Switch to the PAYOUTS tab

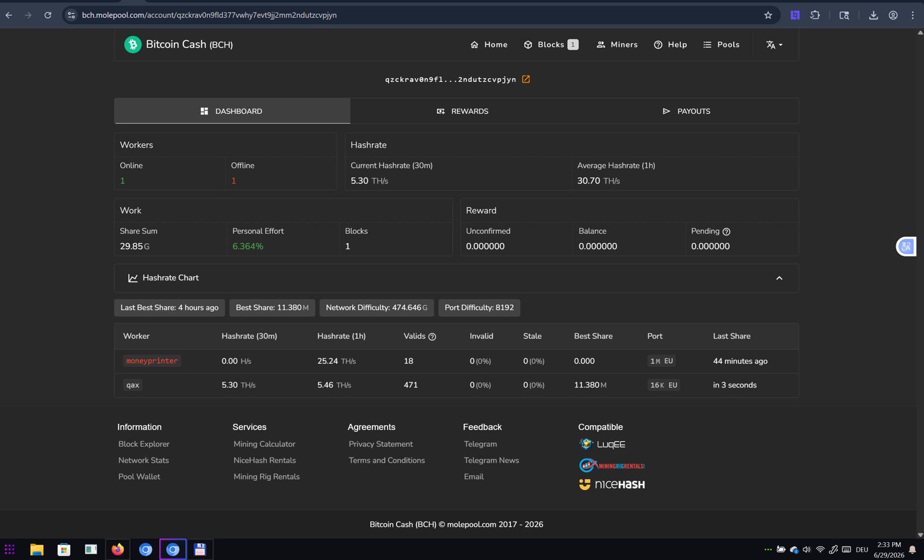(x=687, y=111)
